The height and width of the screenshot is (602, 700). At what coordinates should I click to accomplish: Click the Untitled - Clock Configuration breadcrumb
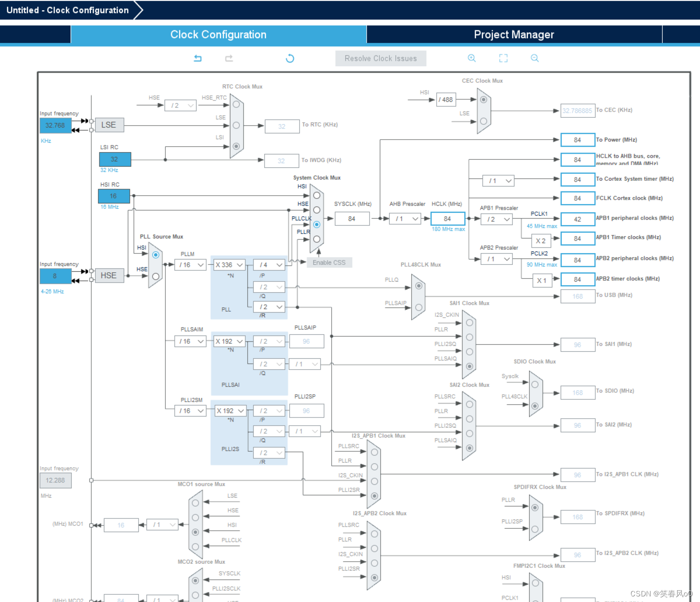pyautogui.click(x=68, y=10)
